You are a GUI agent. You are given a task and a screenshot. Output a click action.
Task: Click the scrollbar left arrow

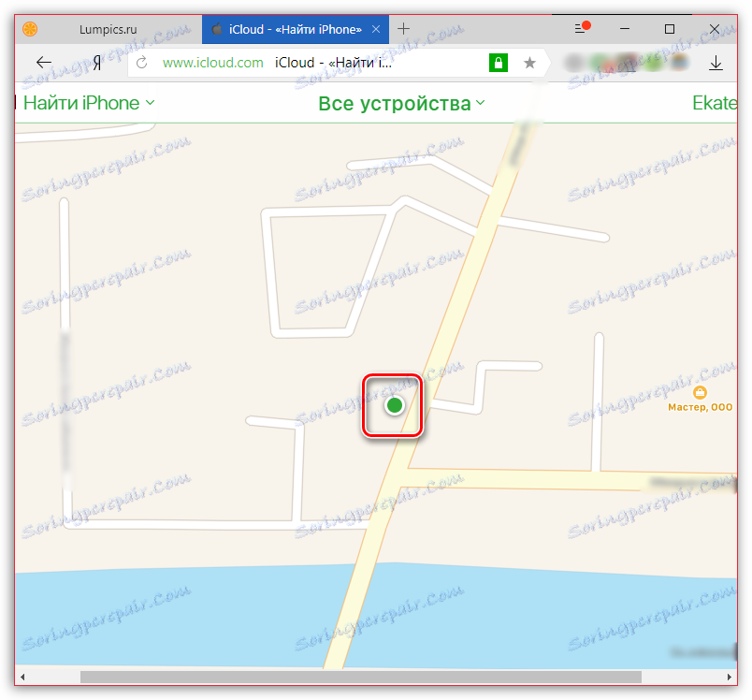click(22, 677)
